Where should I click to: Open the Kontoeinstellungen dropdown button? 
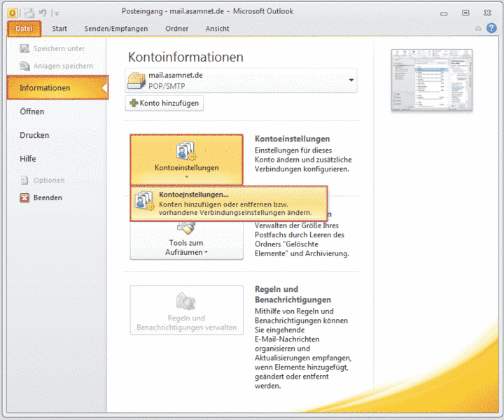click(x=186, y=160)
